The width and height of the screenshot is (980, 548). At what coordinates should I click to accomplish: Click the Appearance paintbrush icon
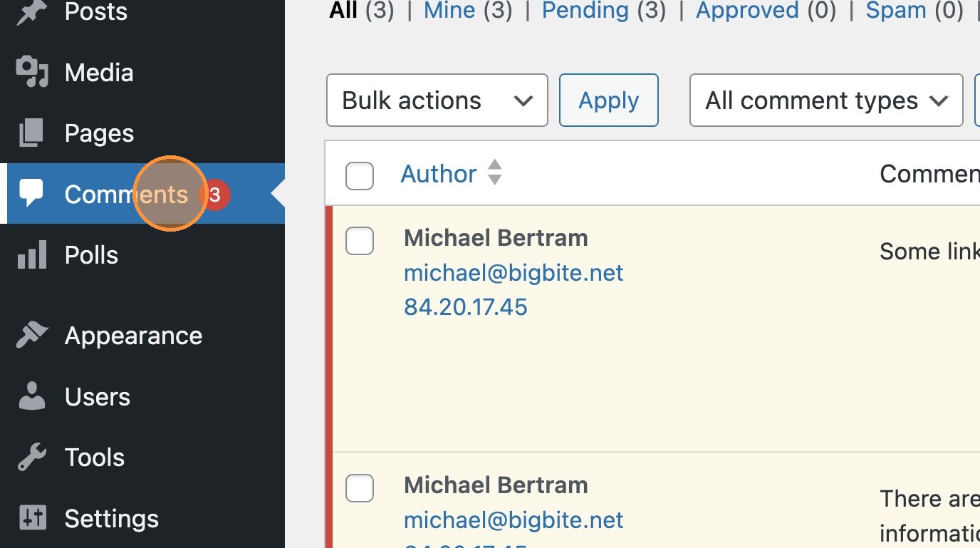pyautogui.click(x=31, y=336)
